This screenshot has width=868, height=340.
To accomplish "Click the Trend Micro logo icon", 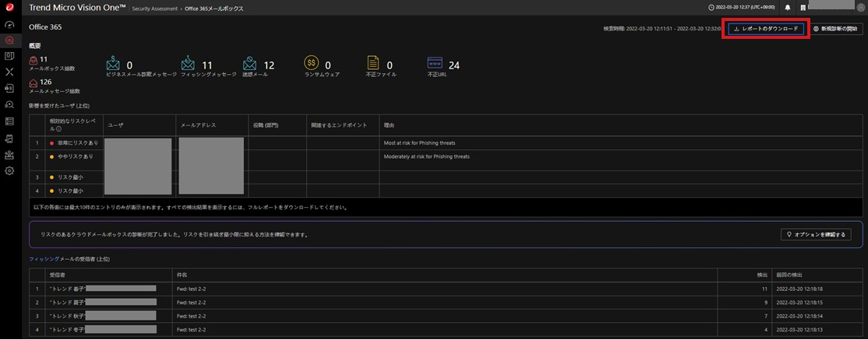I will click(x=10, y=7).
